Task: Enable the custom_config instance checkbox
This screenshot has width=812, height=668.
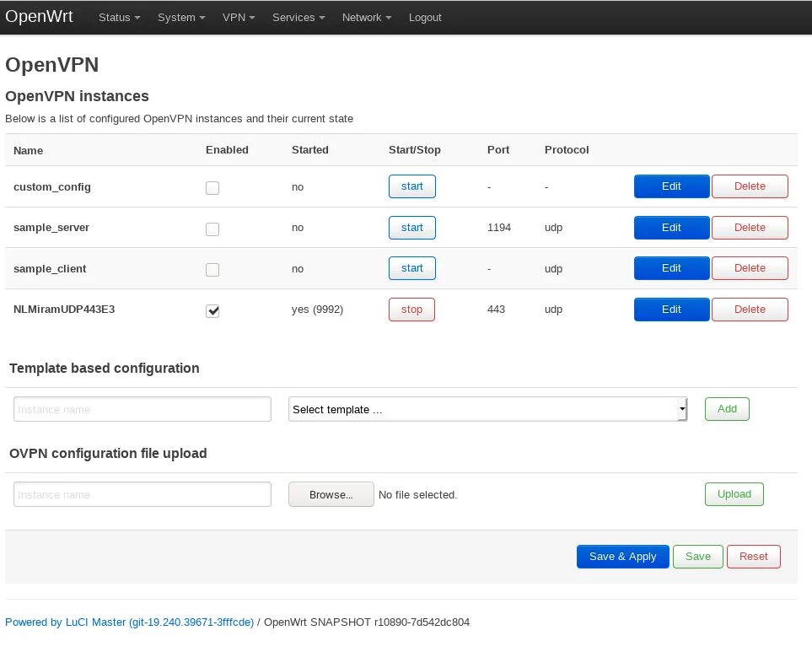Action: [x=212, y=187]
